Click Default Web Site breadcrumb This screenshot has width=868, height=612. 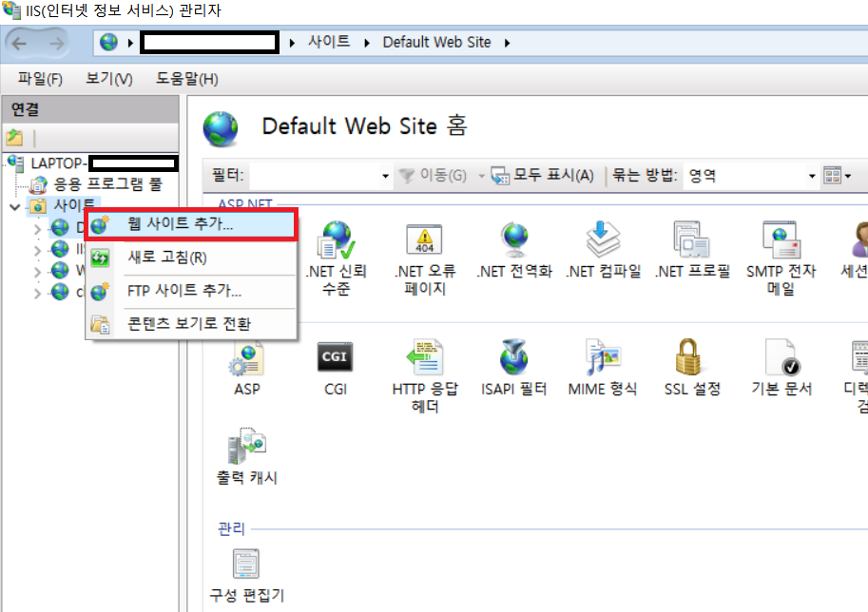(x=436, y=42)
